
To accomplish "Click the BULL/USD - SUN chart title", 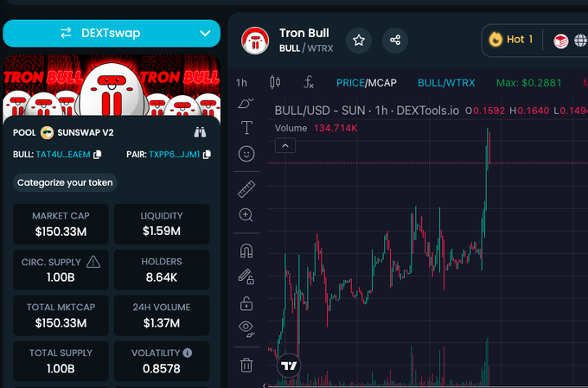I will point(367,111).
